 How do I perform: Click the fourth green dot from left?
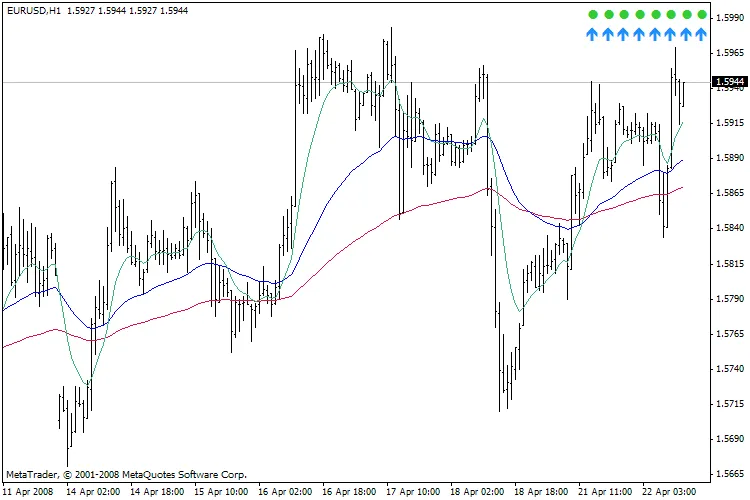coord(639,15)
